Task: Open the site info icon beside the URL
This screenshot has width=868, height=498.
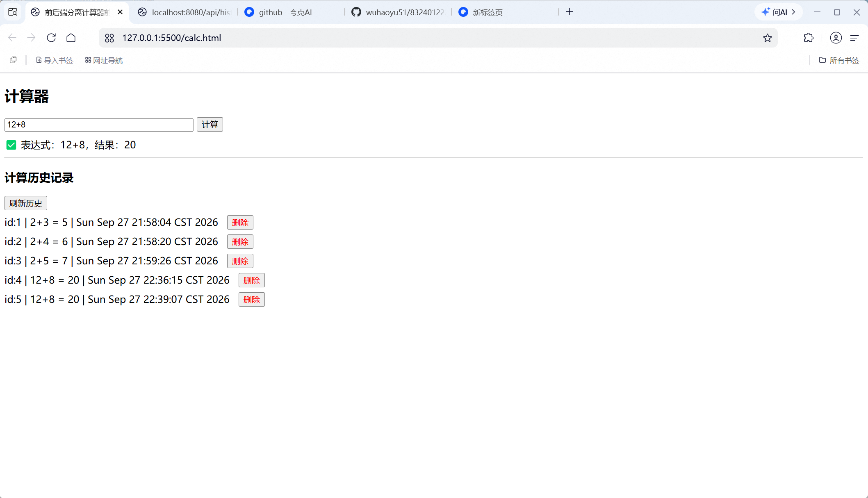Action: tap(109, 38)
